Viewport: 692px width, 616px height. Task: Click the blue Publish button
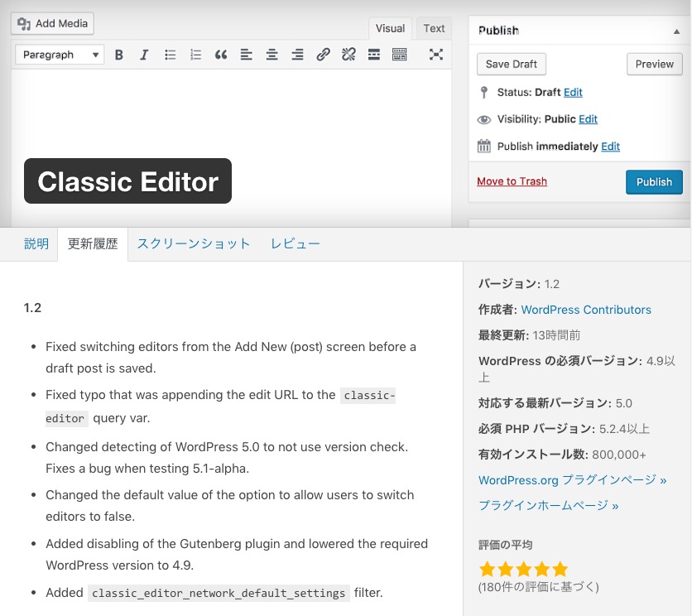pos(654,182)
